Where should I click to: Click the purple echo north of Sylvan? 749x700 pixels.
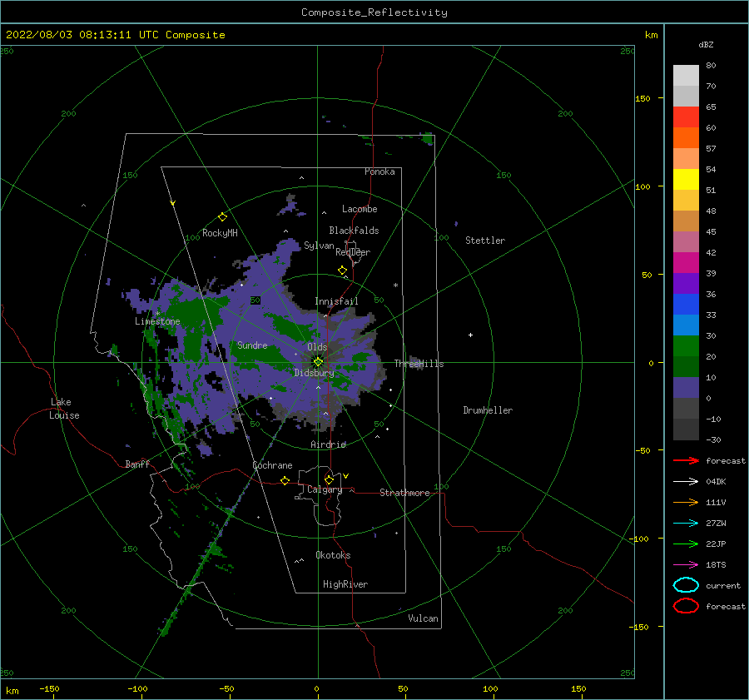[289, 206]
